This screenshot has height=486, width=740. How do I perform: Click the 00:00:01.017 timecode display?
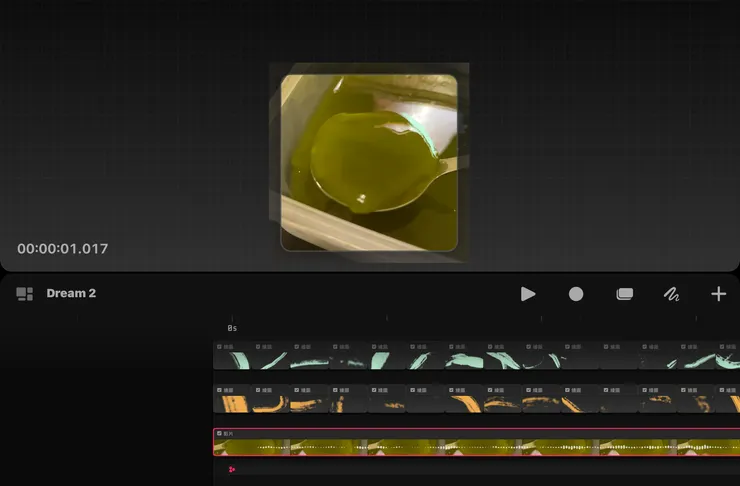63,249
